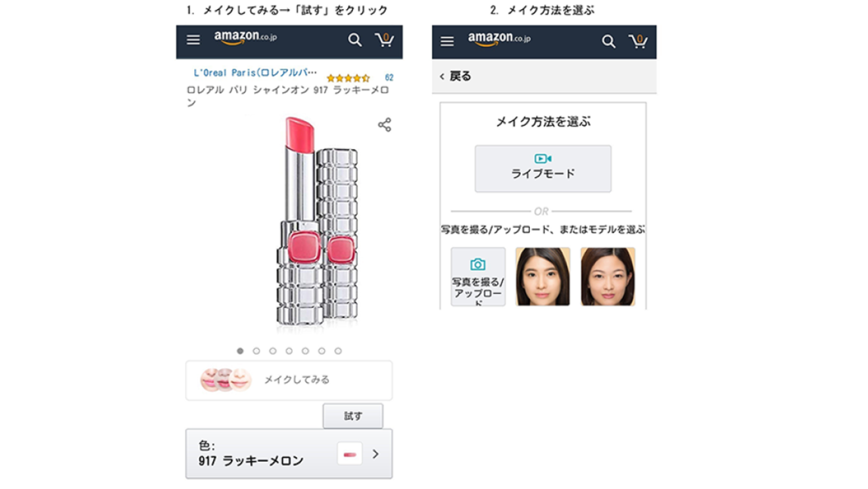
Task: Select the first model face thumbnail
Action: click(542, 276)
